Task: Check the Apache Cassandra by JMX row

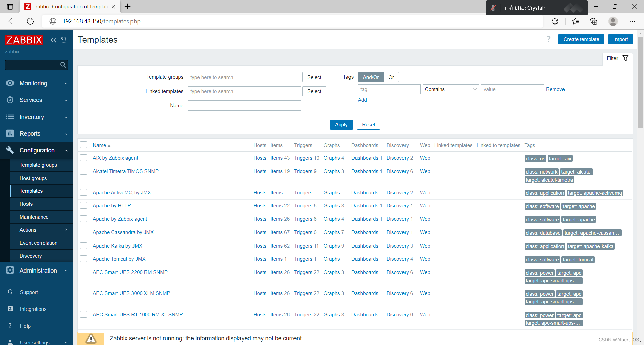Action: point(84,232)
